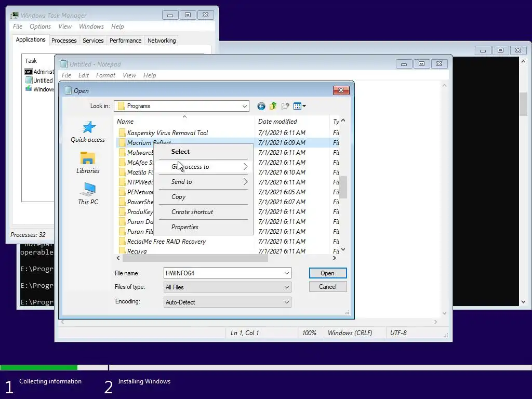Switch to Networking tab in Task Manager
The image size is (532, 399).
tap(162, 41)
